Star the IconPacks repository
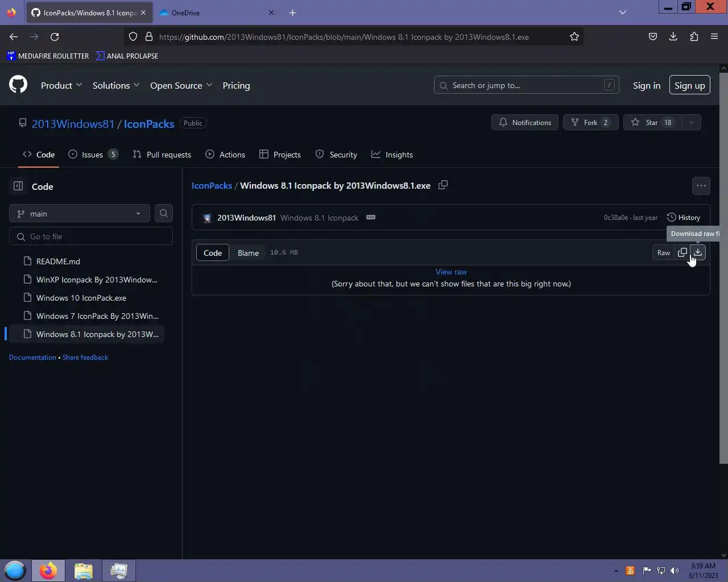Image resolution: width=728 pixels, height=582 pixels. [x=652, y=123]
